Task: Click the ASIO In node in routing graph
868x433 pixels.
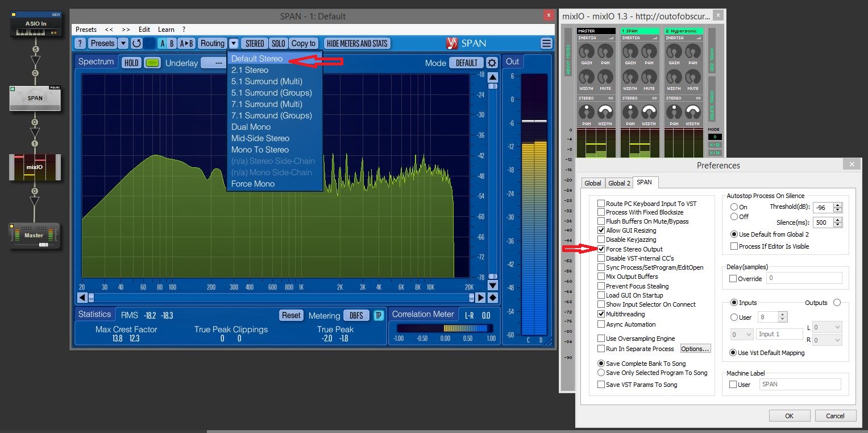Action: 35,24
